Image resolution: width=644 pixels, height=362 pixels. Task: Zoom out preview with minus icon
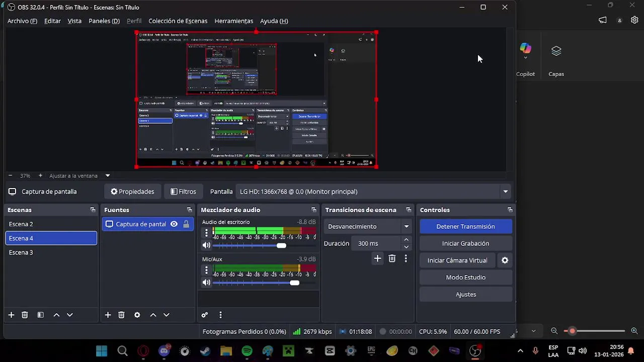pos(10,175)
